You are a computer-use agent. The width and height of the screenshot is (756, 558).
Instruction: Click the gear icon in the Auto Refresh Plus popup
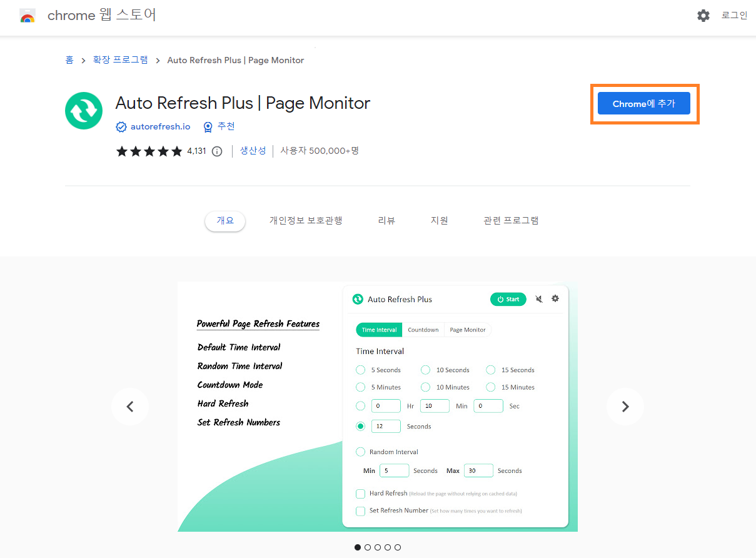(555, 298)
